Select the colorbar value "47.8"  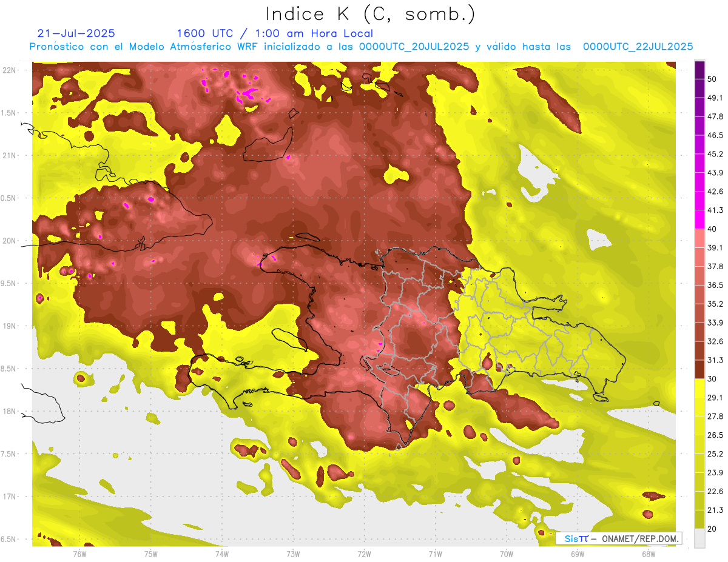click(x=715, y=116)
